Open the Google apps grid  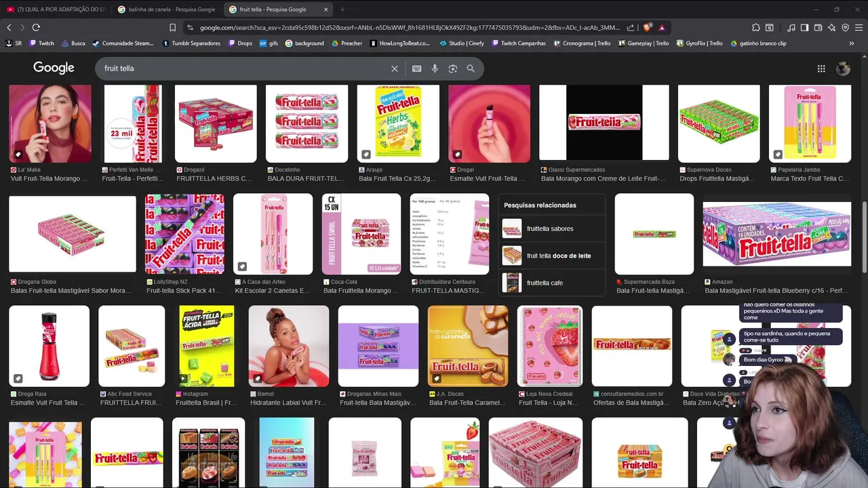(x=821, y=68)
